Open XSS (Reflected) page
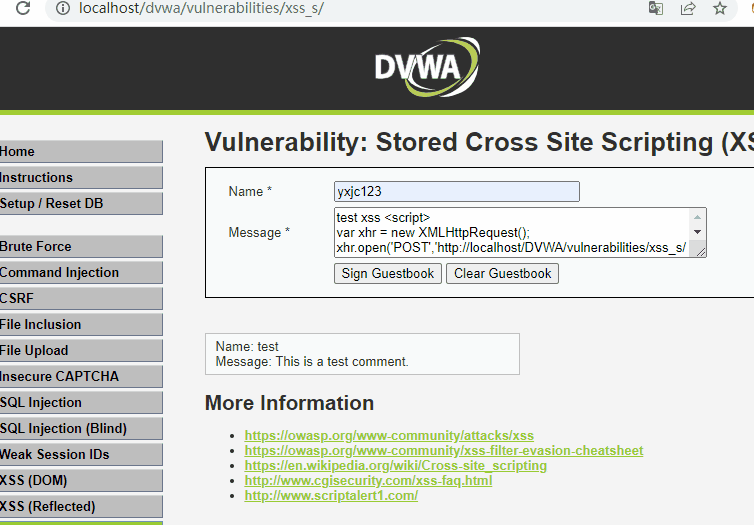The image size is (754, 525). (x=81, y=506)
